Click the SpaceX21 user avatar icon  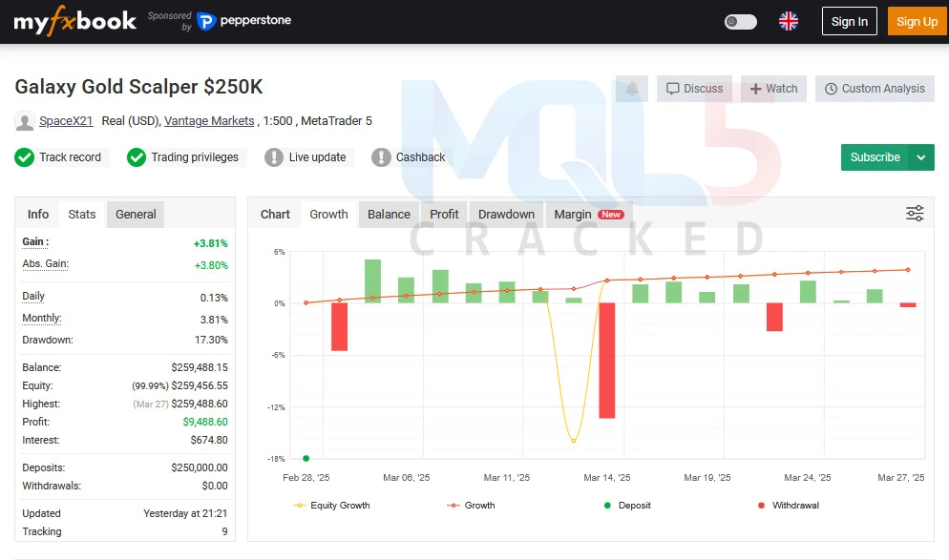(25, 121)
